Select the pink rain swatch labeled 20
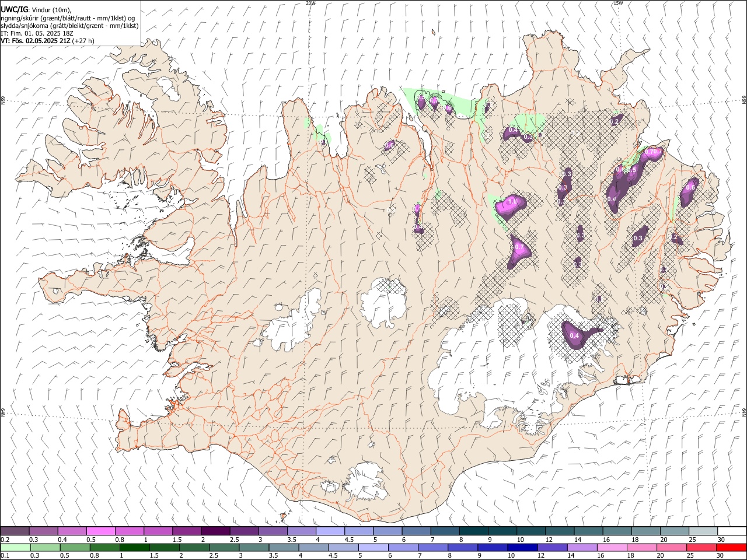The width and height of the screenshot is (747, 560). pyautogui.click(x=672, y=547)
